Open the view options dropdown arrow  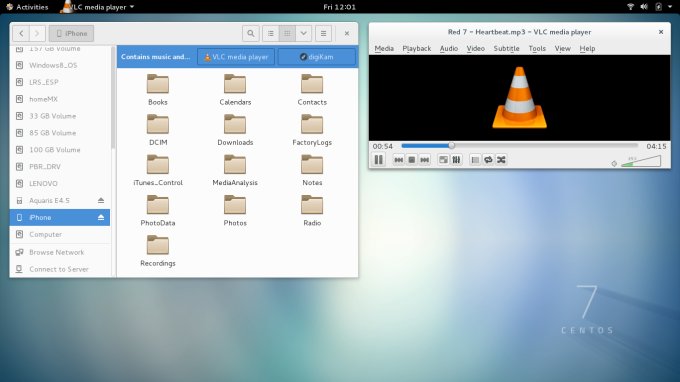(x=304, y=33)
